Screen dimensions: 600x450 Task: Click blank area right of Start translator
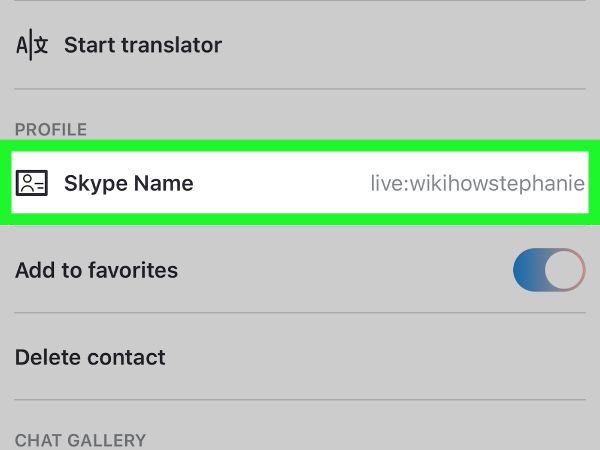404,45
